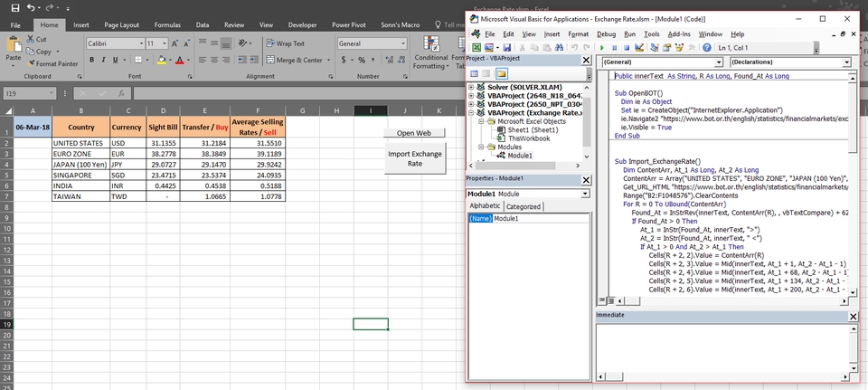Toggle Underline formatting in Excel ribbon
The height and width of the screenshot is (390, 868).
(116, 60)
